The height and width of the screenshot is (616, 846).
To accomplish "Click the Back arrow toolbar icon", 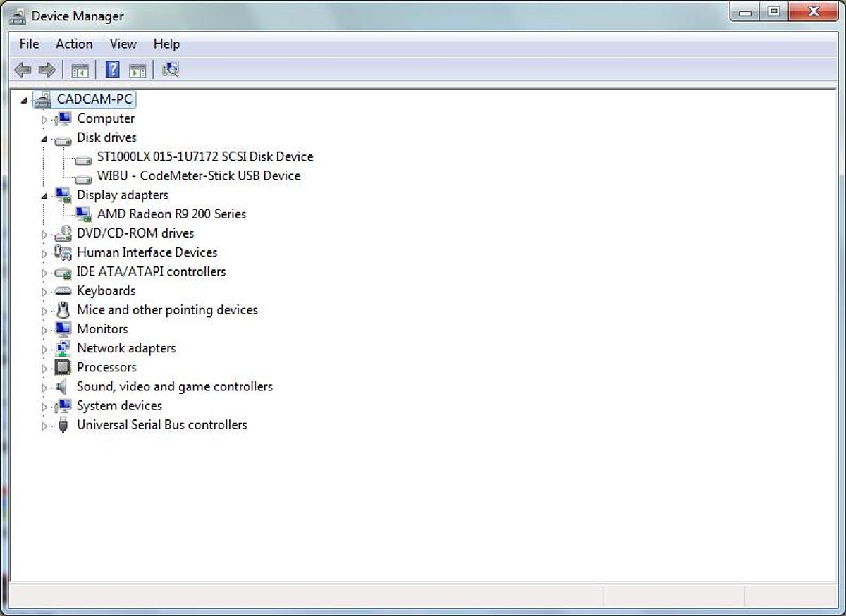I will click(23, 70).
